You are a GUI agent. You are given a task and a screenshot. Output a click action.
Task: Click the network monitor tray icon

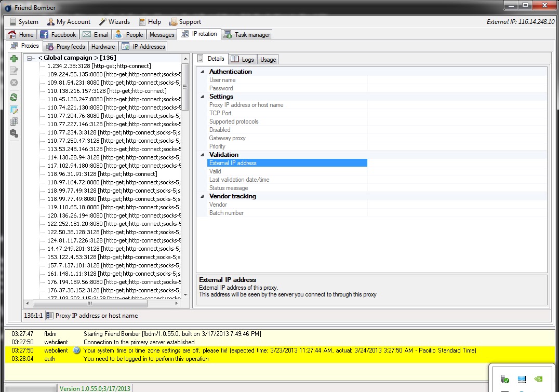pos(522,379)
